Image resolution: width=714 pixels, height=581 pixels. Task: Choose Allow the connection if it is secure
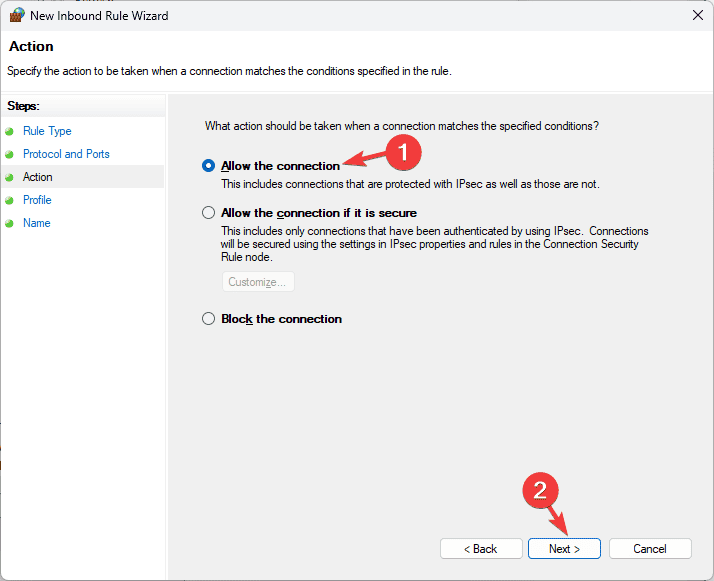click(x=208, y=213)
